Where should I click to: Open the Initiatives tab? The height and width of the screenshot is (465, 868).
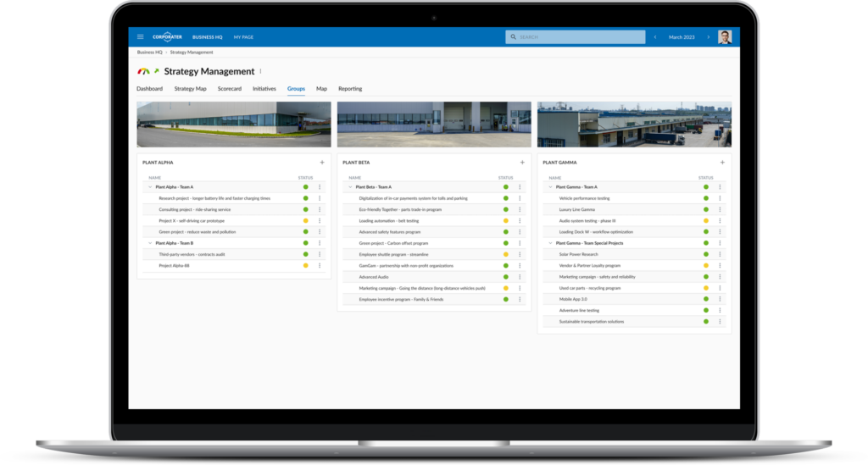(x=264, y=88)
